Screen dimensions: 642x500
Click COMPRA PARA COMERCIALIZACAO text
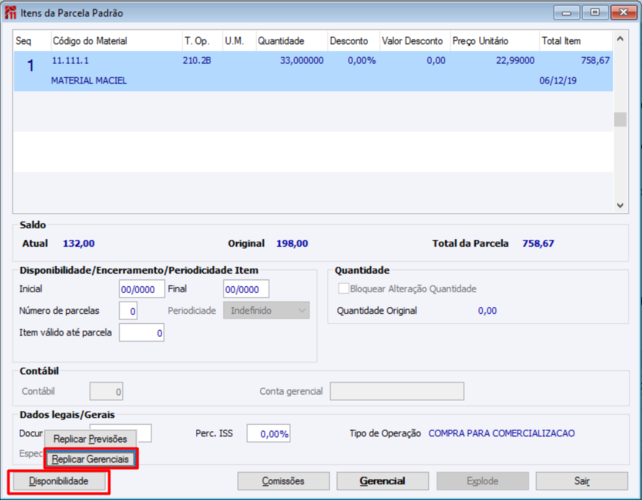(502, 433)
